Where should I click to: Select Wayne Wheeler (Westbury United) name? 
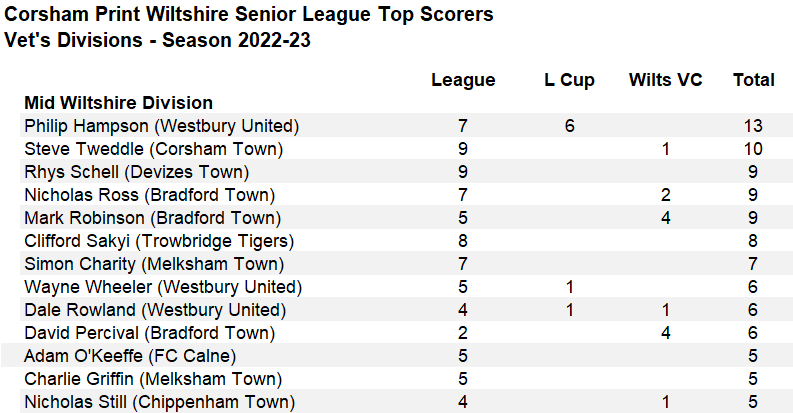pos(163,287)
